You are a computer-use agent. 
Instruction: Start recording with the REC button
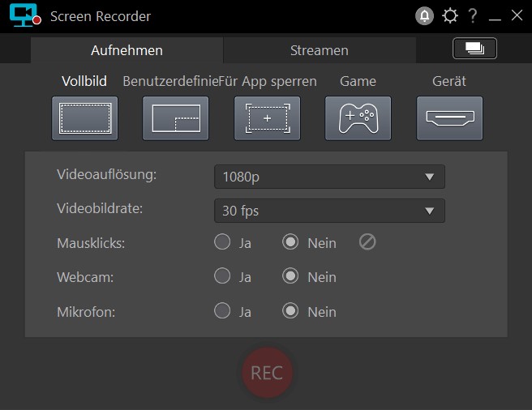(x=267, y=373)
